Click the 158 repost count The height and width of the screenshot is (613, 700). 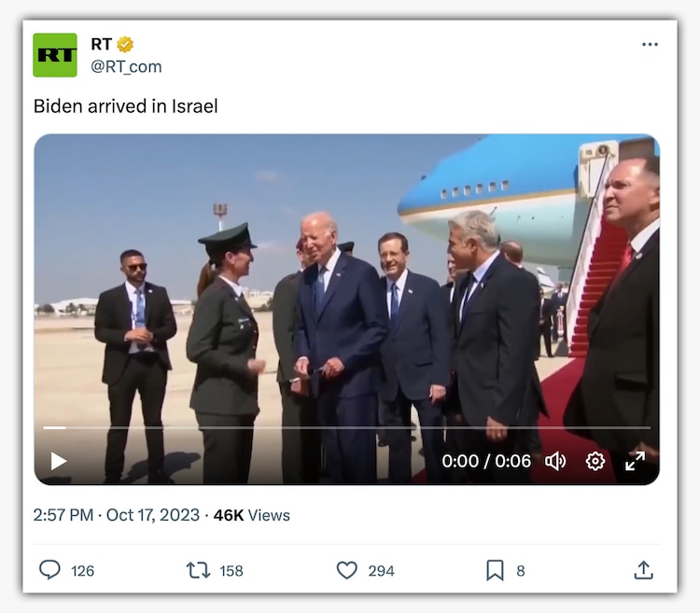coord(231,571)
